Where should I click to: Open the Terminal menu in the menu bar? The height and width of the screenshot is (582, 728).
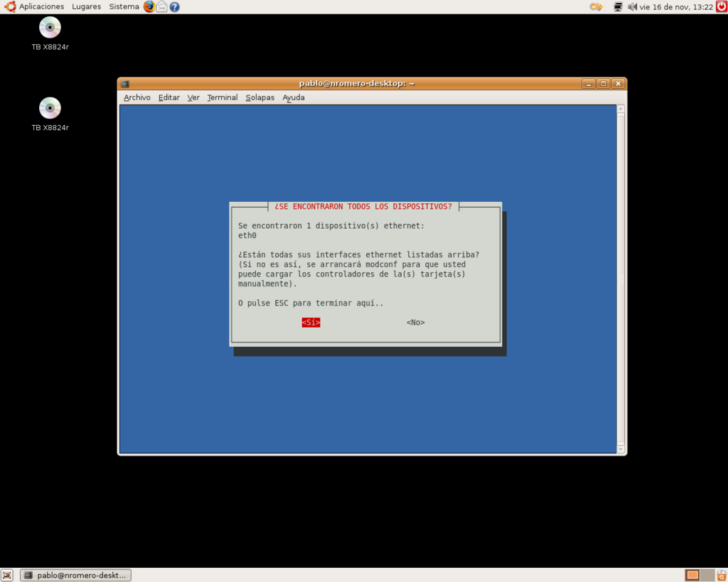click(223, 97)
